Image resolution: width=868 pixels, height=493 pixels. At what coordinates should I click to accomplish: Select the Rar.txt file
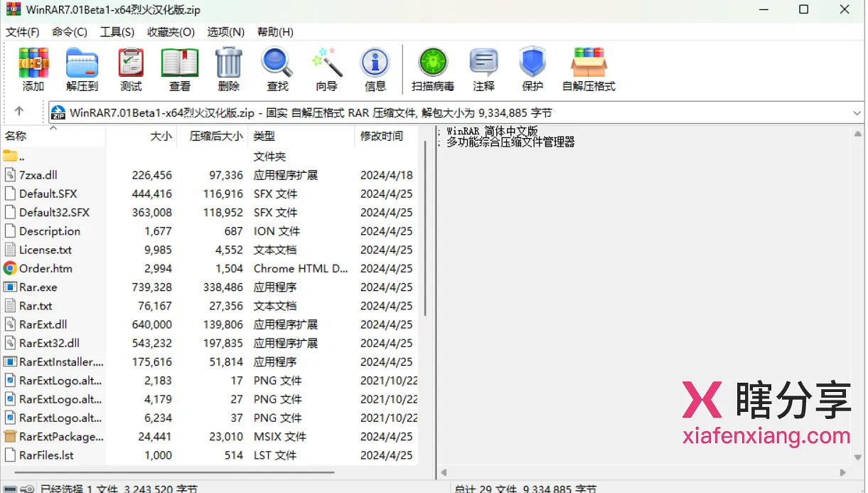tap(36, 306)
